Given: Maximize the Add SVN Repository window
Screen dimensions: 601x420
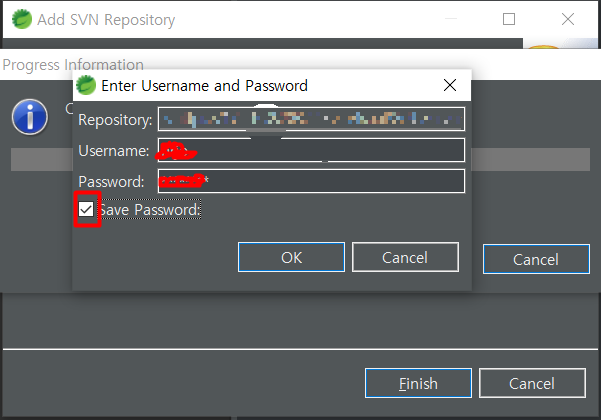Looking at the screenshot, I should (509, 19).
